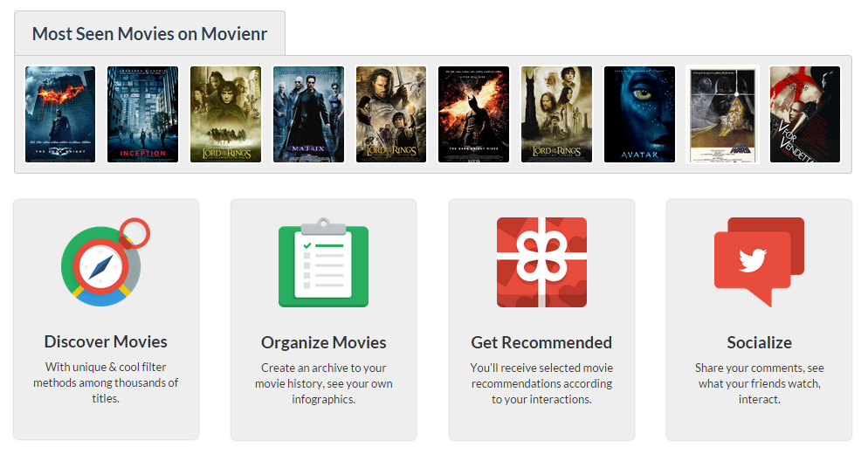Click the Discover Movies heading
The height and width of the screenshot is (454, 868).
point(106,341)
